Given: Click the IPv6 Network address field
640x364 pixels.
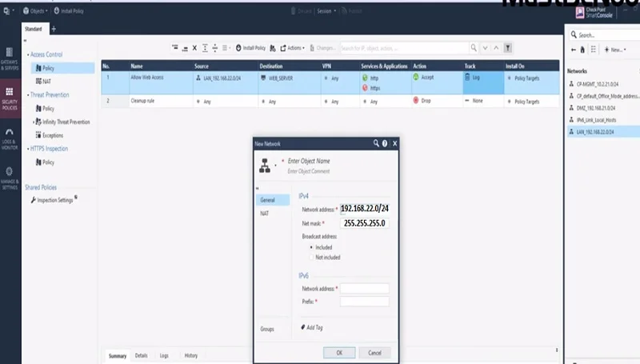Looking at the screenshot, I should (x=364, y=288).
